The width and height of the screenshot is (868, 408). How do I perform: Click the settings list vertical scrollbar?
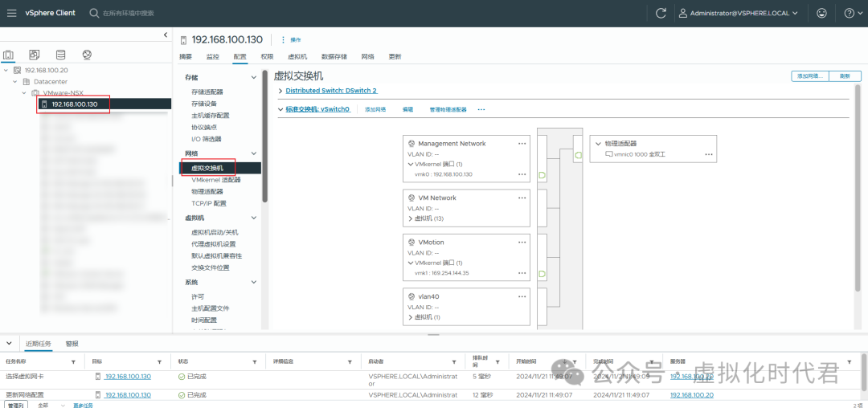coord(265,136)
